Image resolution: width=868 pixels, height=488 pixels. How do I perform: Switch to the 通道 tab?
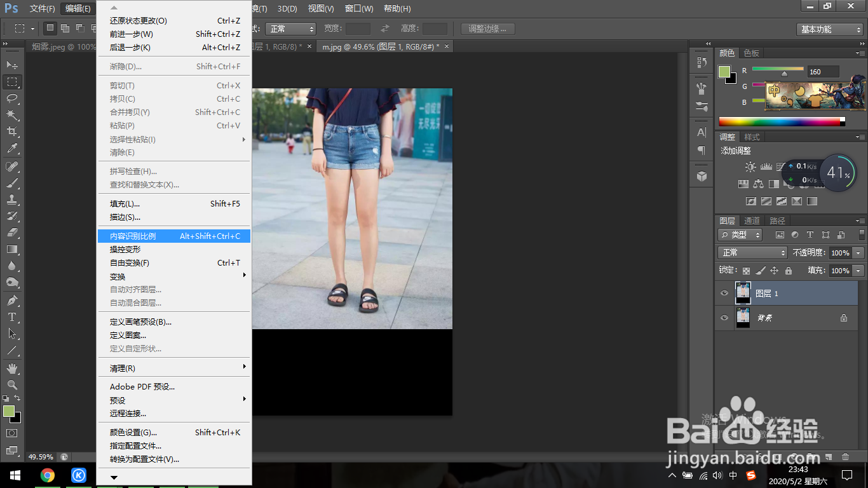coord(752,220)
